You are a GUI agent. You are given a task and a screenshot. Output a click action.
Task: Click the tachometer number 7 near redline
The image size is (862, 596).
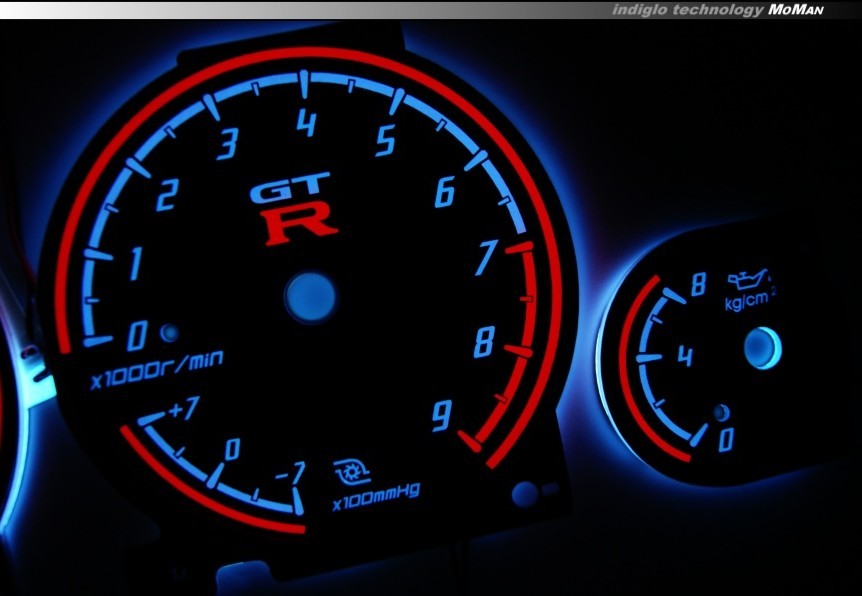[486, 257]
